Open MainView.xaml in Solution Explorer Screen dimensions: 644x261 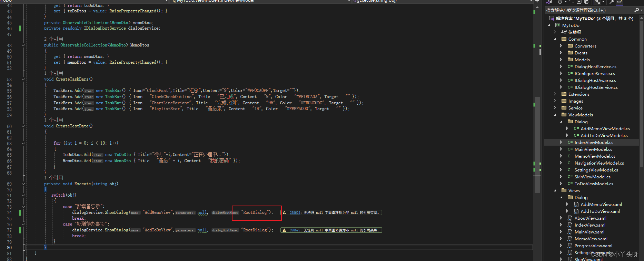[x=589, y=232]
